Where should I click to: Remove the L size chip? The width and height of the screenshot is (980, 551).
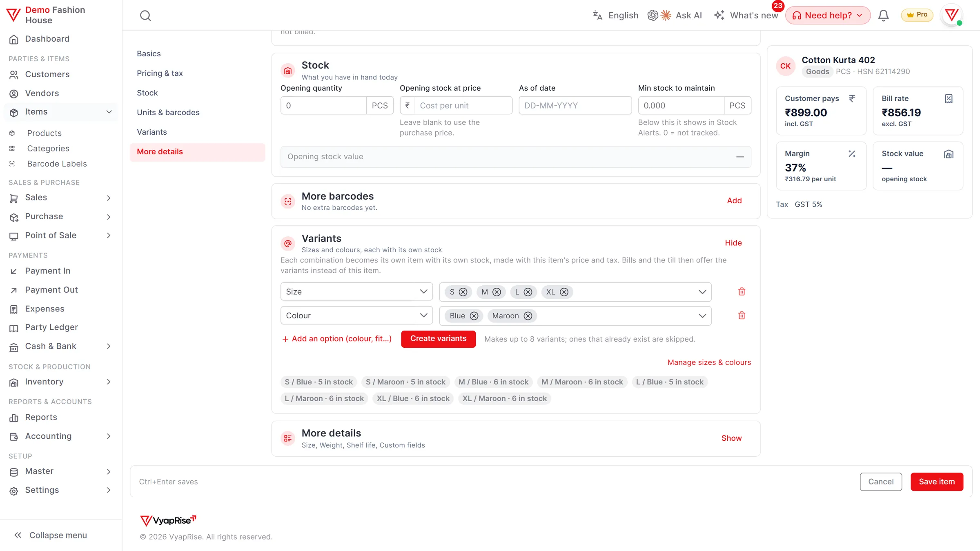(528, 292)
